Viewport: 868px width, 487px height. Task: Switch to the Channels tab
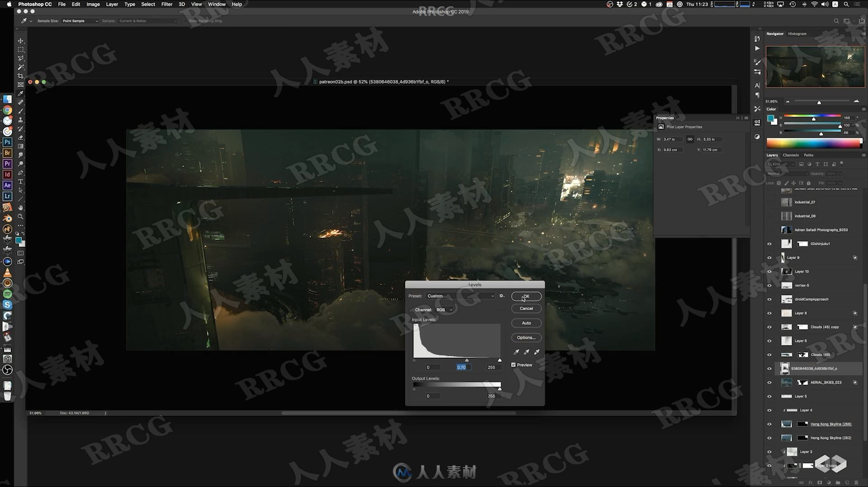pos(791,155)
